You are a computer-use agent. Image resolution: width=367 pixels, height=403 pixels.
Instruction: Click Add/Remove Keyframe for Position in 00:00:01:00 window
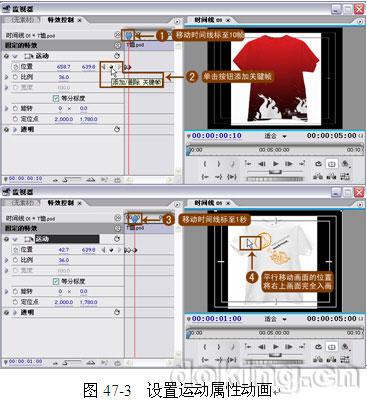pyautogui.click(x=111, y=250)
